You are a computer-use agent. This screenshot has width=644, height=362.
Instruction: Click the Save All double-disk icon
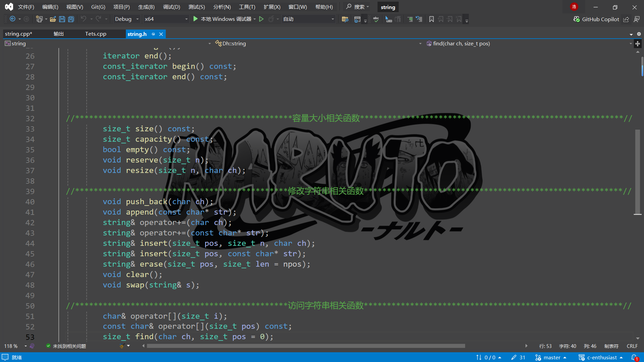point(71,19)
